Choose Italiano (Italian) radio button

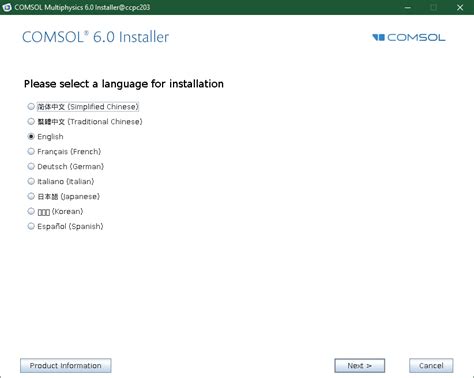pos(31,181)
